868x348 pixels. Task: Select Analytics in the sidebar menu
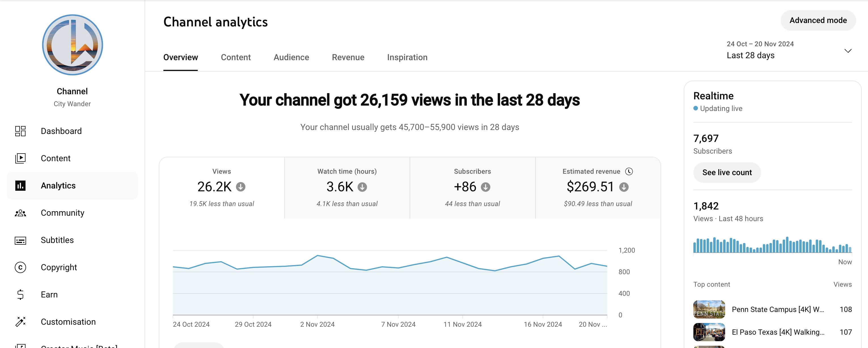click(72, 186)
